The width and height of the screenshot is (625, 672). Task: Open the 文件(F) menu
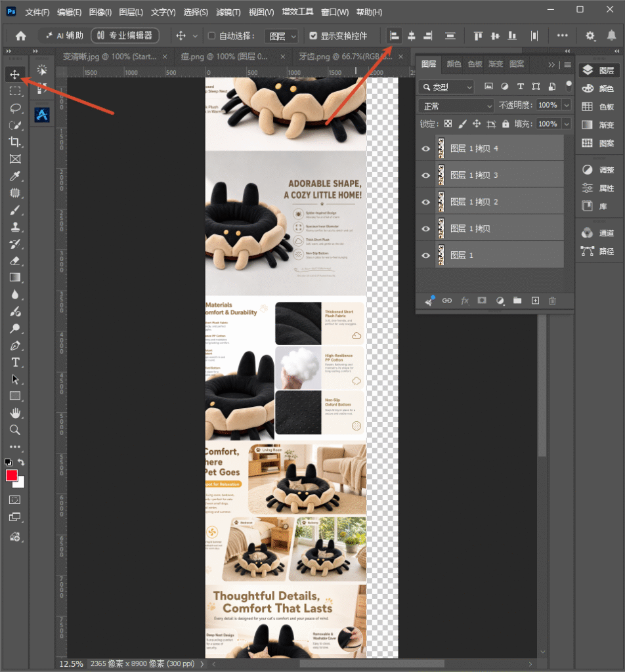tap(37, 12)
